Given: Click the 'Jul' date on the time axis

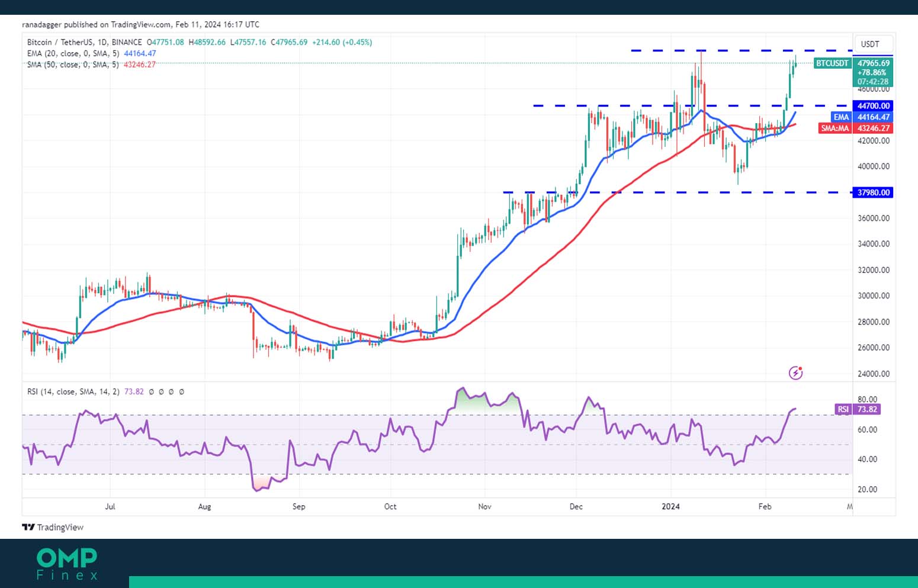Looking at the screenshot, I should click(x=110, y=506).
